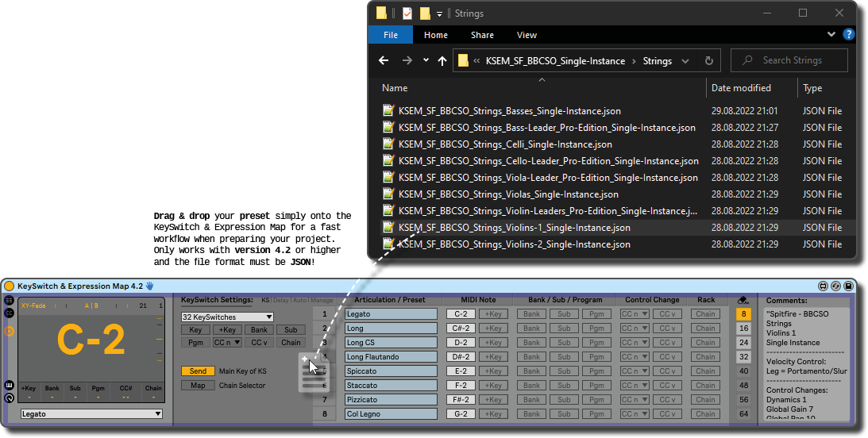Viewport: 868px width, 438px height.
Task: Click into the Search Strings field
Action: 789,60
